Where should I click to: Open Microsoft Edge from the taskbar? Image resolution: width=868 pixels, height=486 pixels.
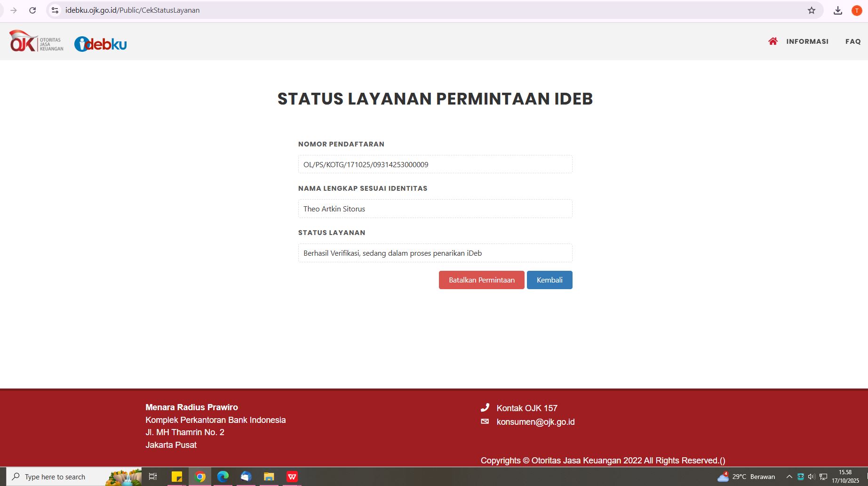click(223, 477)
